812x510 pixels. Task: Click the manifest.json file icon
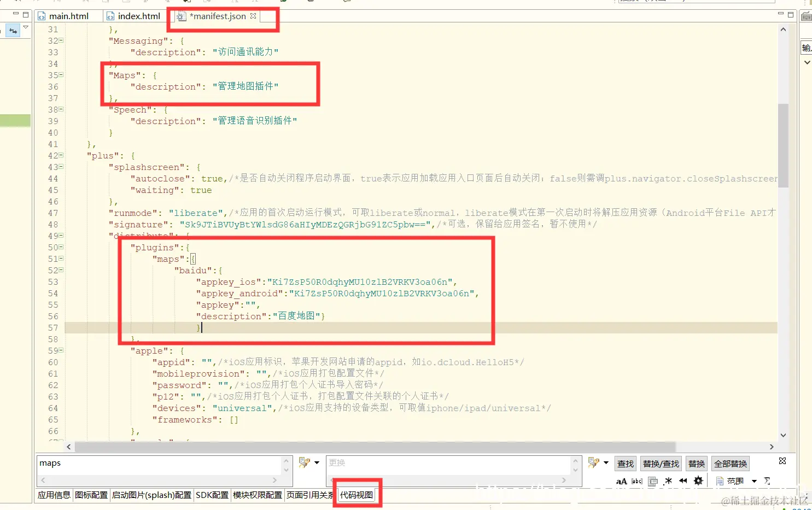(x=182, y=16)
